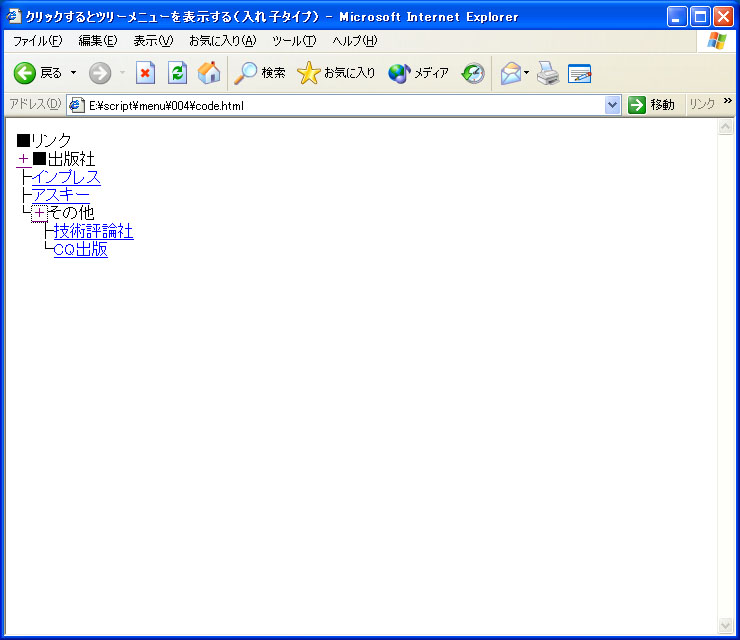Image resolution: width=740 pixels, height=640 pixels.
Task: Toggle the + next to 出版社
Action: click(x=24, y=159)
